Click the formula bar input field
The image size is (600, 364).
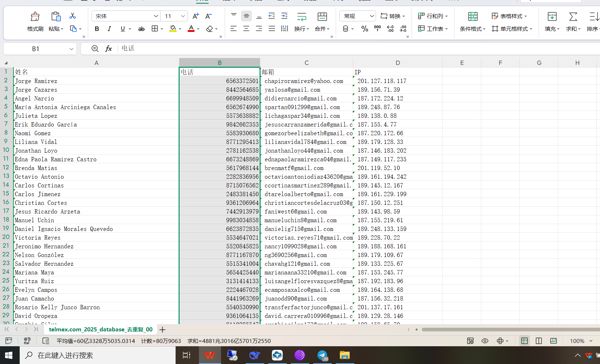(360, 49)
